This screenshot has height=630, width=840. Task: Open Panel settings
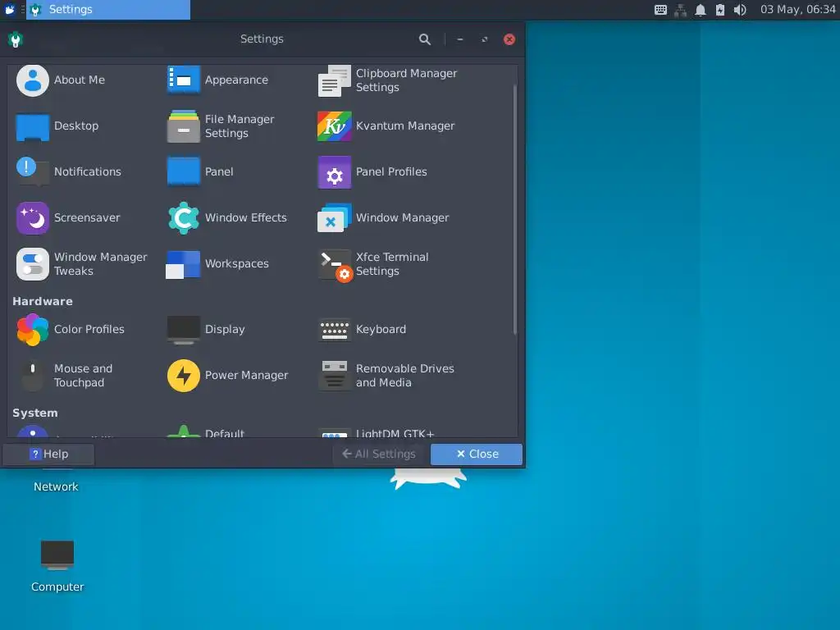200,172
